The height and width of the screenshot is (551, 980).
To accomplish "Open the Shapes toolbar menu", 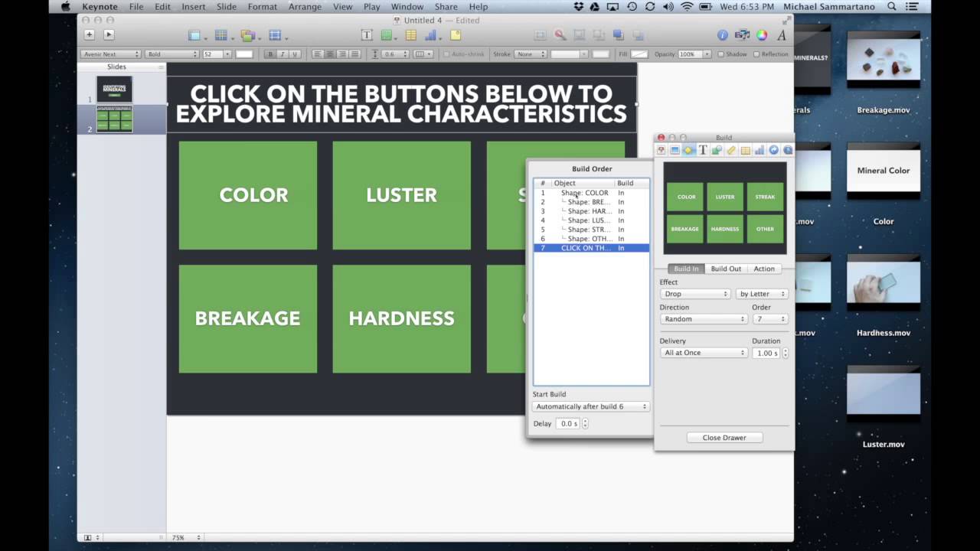I will click(x=388, y=35).
